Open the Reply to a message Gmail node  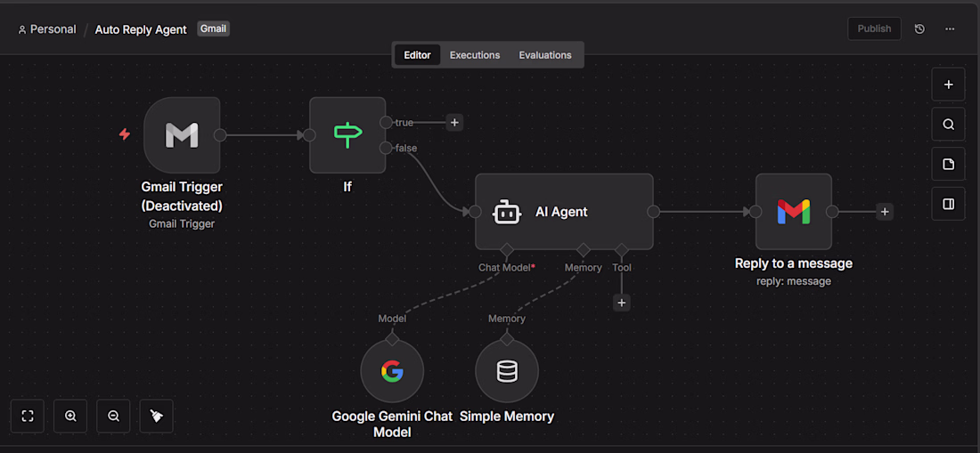coord(793,212)
